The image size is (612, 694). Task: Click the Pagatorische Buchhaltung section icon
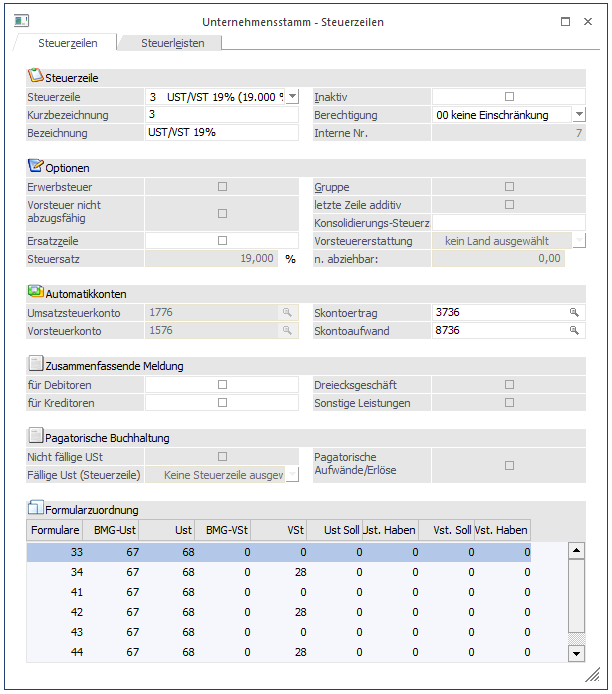[x=36, y=436]
